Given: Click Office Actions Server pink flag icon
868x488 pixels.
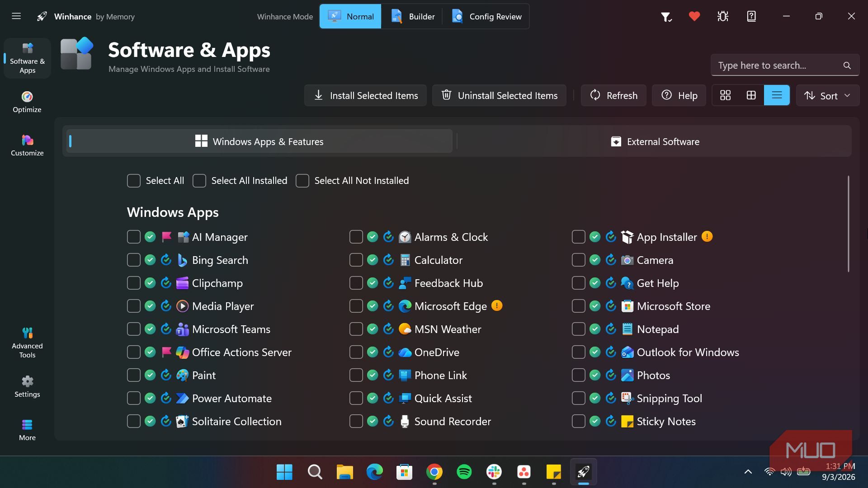Looking at the screenshot, I should tap(166, 352).
